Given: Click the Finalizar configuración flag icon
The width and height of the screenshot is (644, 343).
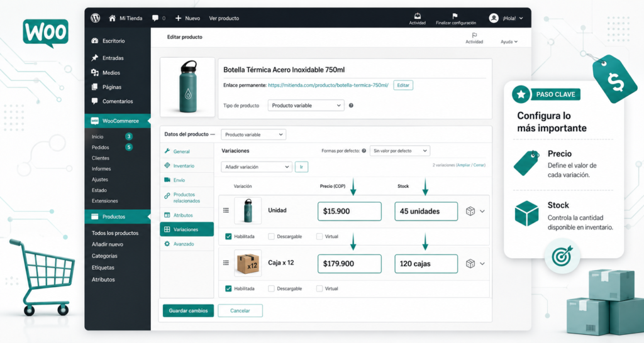Looking at the screenshot, I should [455, 16].
